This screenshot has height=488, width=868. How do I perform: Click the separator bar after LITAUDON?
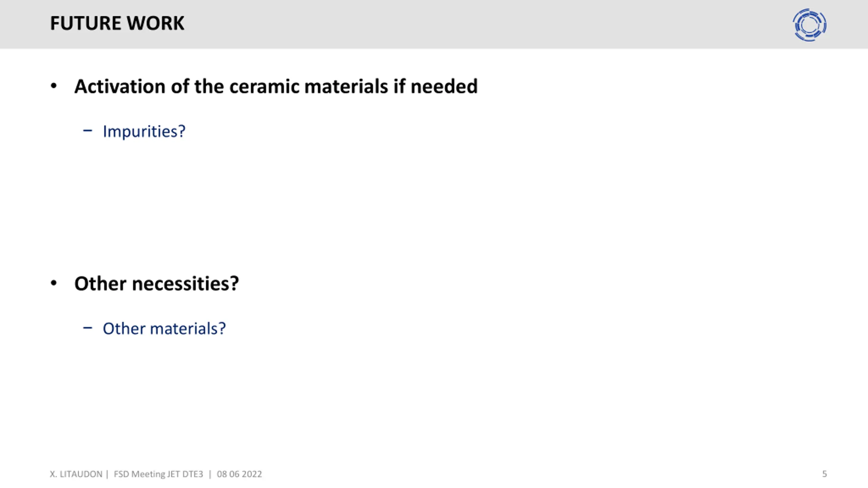pos(107,474)
